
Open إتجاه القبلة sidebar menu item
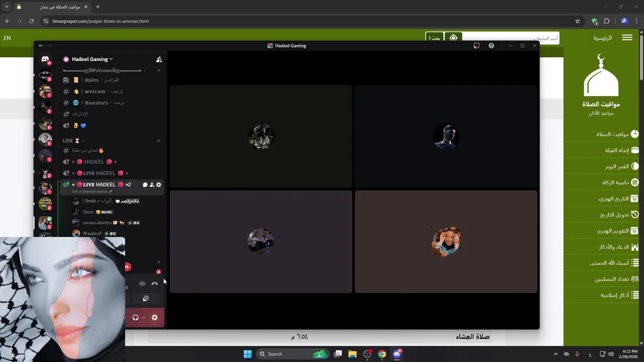602,150
